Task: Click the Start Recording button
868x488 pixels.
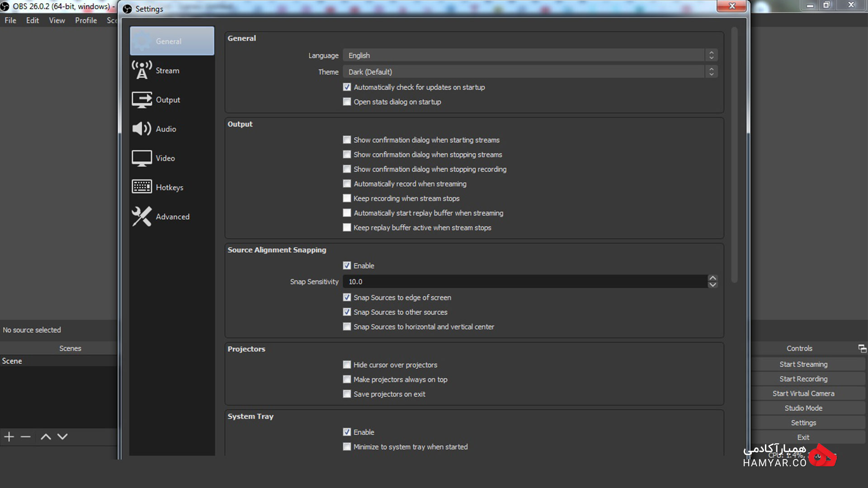Action: click(803, 379)
